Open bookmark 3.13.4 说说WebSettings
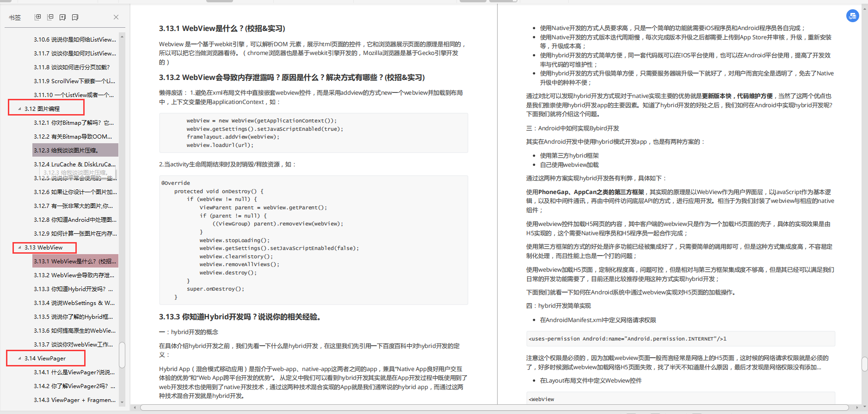Screen dimensions: 868x414 (x=74, y=303)
